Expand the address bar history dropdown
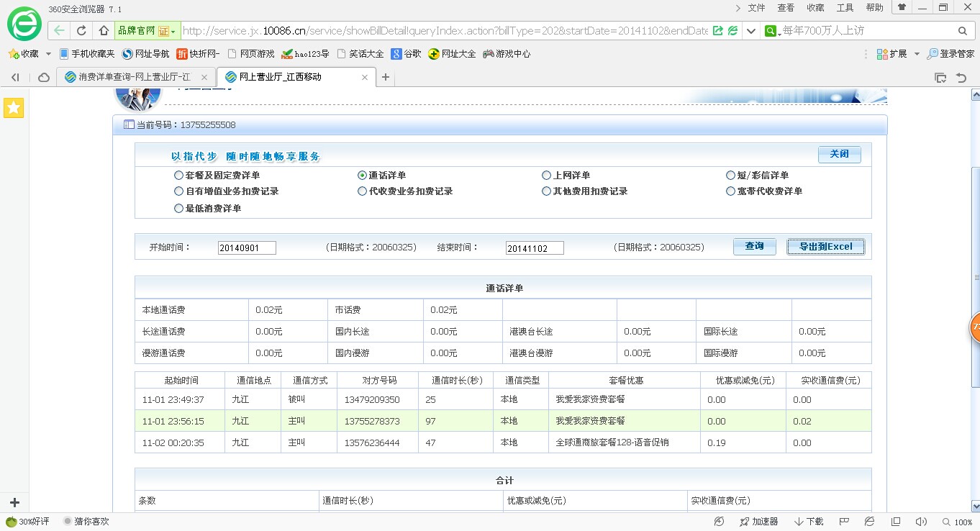Viewport: 980px width, 531px height. click(x=751, y=31)
